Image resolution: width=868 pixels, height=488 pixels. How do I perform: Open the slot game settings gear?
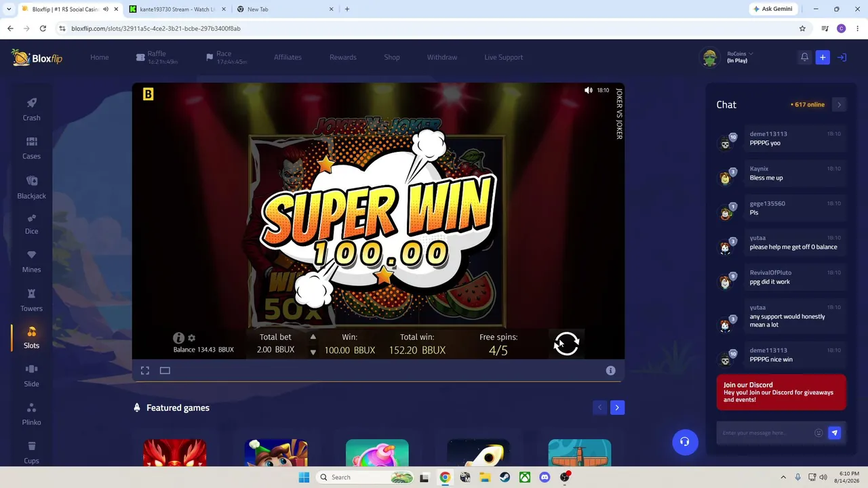[192, 338]
